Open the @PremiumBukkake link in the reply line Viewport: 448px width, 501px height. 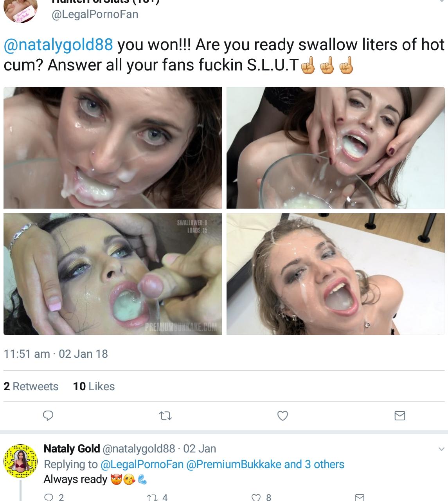[x=233, y=464]
